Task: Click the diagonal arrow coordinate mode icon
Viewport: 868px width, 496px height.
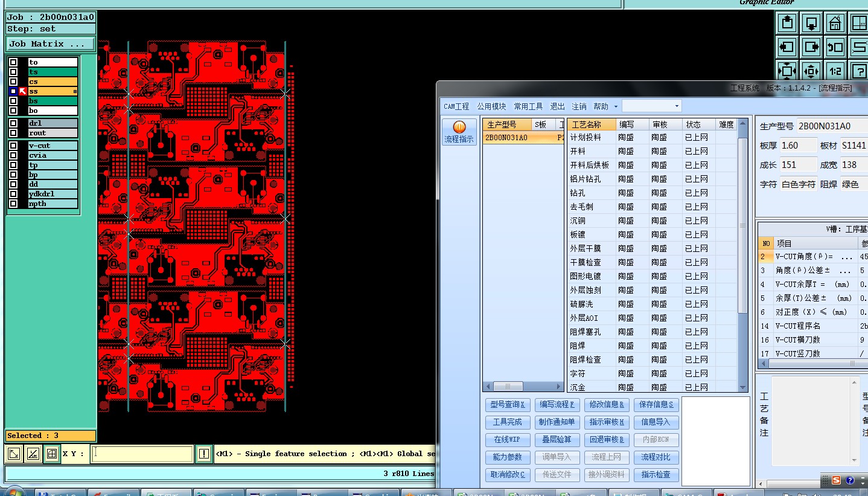Action: tap(14, 454)
